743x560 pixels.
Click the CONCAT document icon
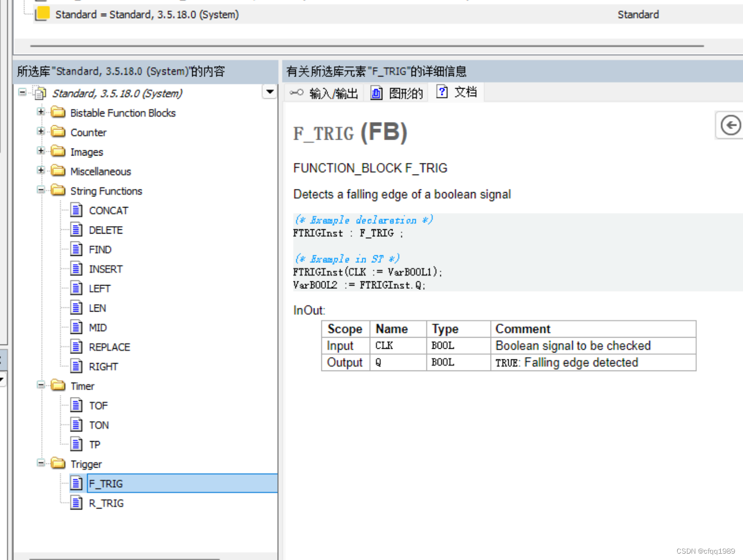point(76,210)
